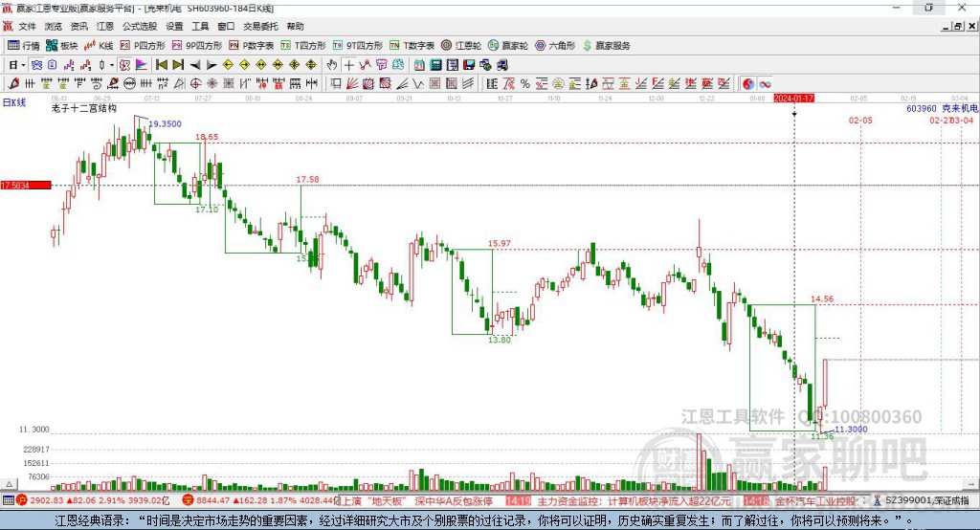Open the 浏览 menu

point(54,26)
